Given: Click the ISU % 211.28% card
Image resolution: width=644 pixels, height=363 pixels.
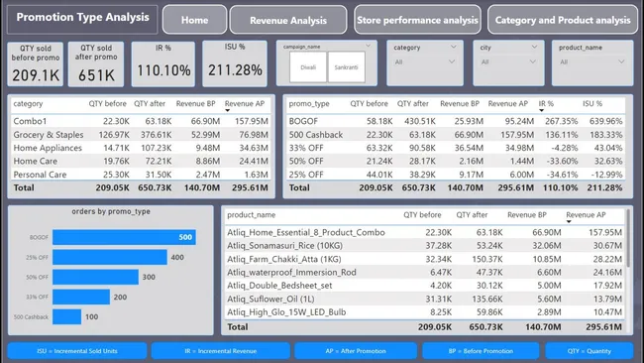Looking at the screenshot, I should [235, 63].
